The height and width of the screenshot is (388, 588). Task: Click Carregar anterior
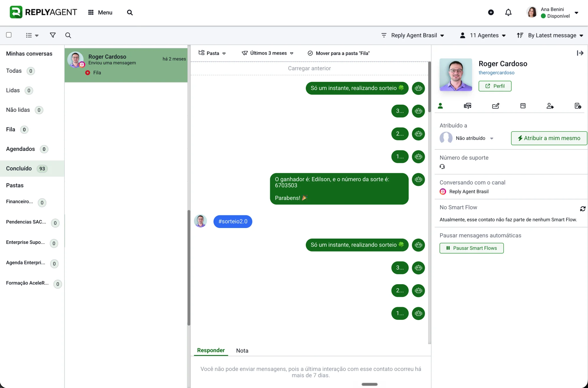click(x=309, y=68)
